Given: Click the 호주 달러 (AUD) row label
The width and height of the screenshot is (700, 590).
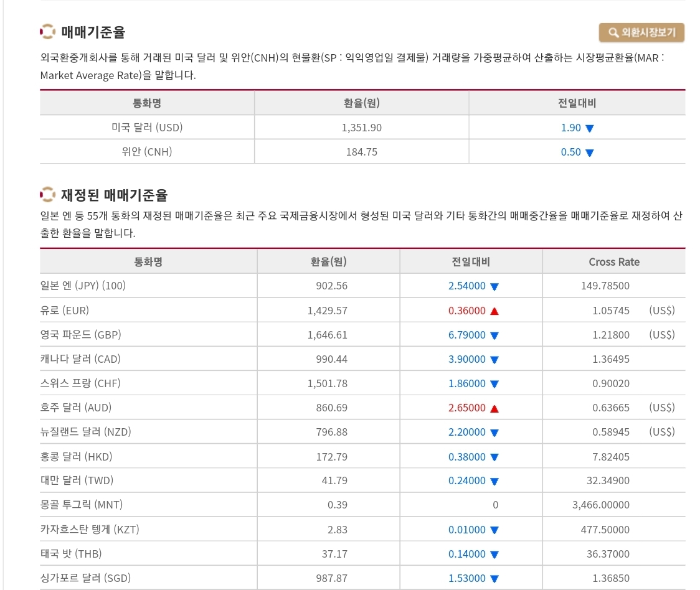Looking at the screenshot, I should point(76,408).
